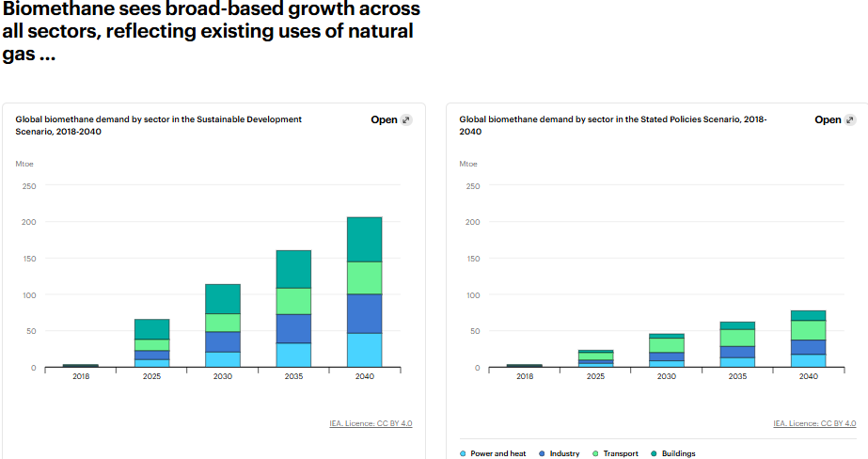868x459 pixels.
Task: Open the Stated Policies Scenario chart
Action: pos(828,120)
